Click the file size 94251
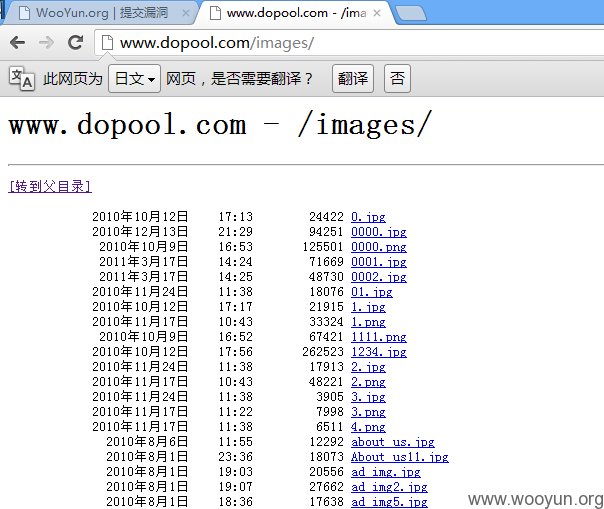Screen dimensions: 604x509 326,232
